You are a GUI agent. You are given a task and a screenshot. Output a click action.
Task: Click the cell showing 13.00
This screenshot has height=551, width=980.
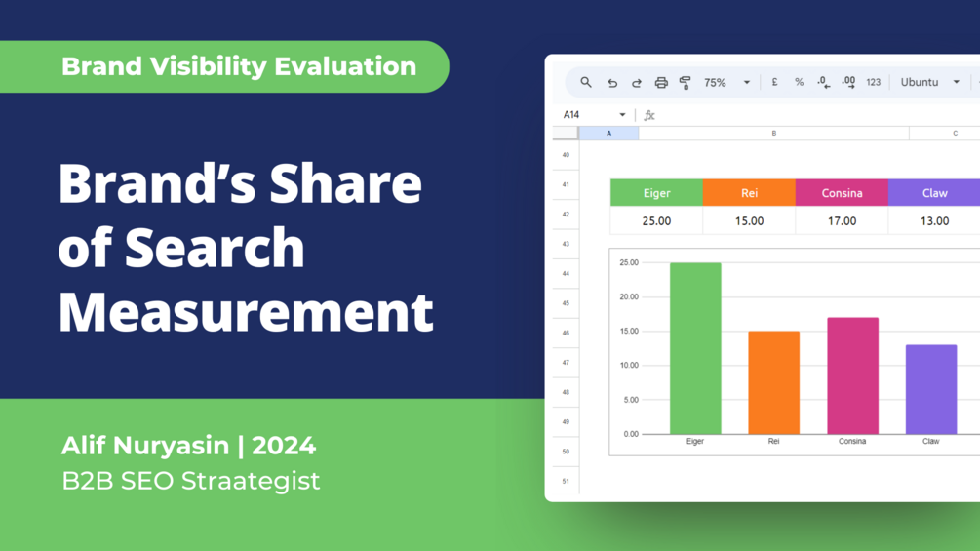point(934,220)
